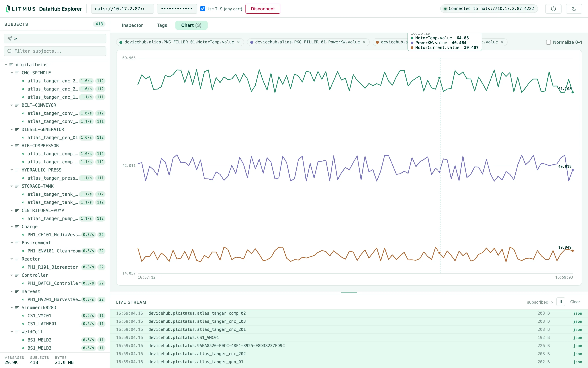Click the Disconnect button
This screenshot has height=368, width=588.
(263, 9)
